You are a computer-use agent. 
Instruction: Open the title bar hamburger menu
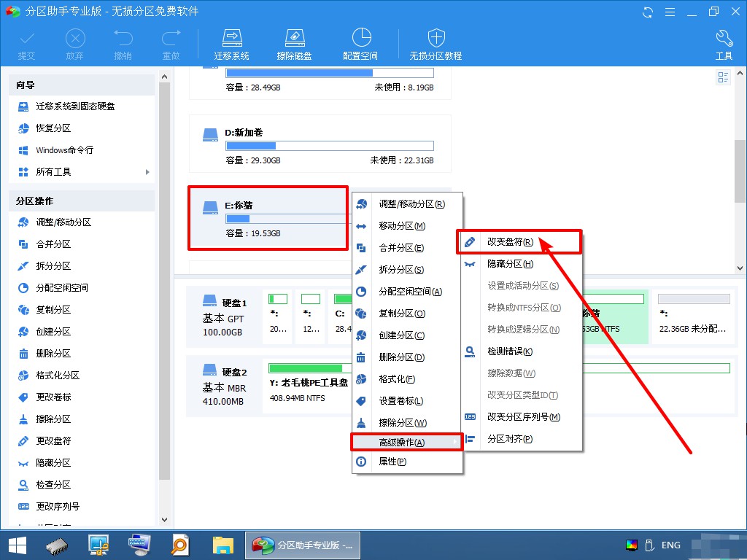pos(670,12)
